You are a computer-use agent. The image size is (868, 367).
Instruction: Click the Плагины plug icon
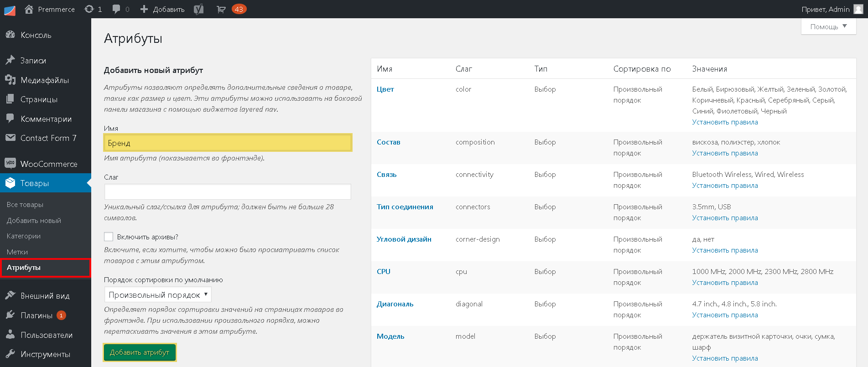10,315
